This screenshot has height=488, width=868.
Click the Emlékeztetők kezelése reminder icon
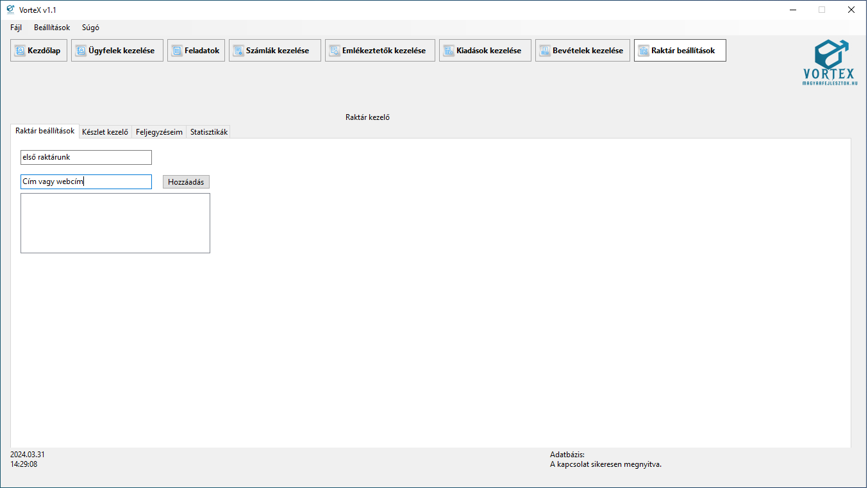click(x=335, y=51)
